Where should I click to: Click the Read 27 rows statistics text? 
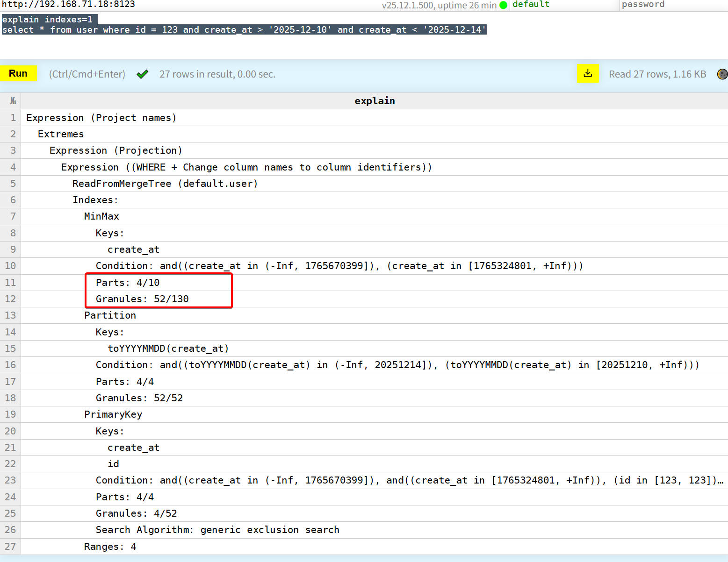[657, 74]
